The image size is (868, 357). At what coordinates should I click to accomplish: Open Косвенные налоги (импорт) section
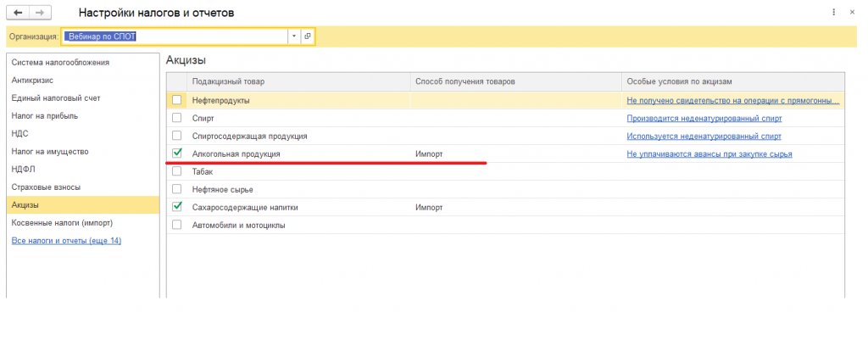[83, 222]
